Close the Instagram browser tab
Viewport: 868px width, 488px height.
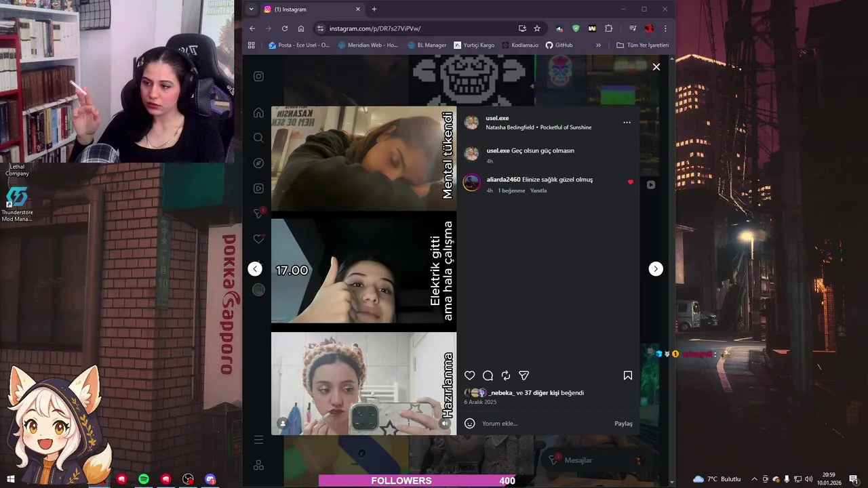click(x=358, y=9)
